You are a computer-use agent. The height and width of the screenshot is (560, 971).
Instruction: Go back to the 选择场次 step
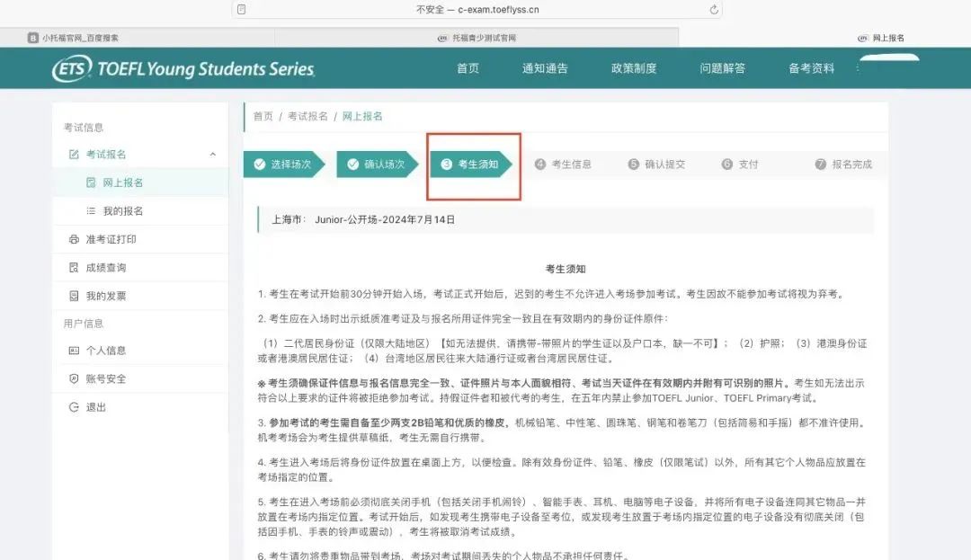[x=284, y=164]
